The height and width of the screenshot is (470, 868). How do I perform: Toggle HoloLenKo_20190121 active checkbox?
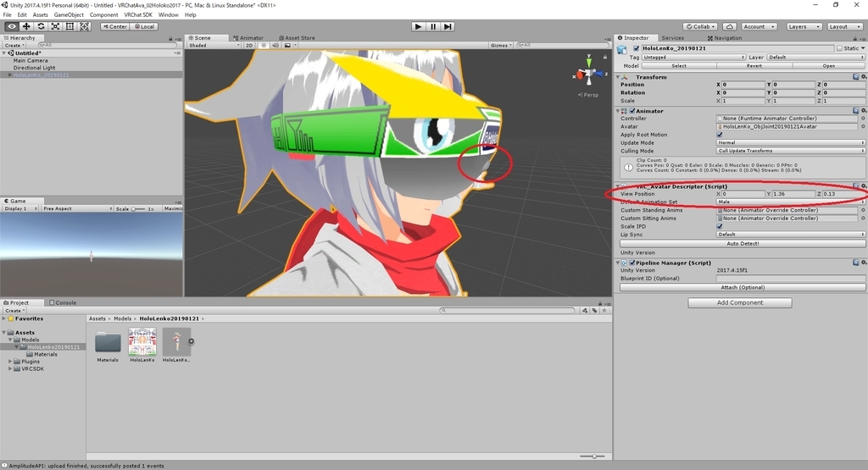click(x=636, y=48)
